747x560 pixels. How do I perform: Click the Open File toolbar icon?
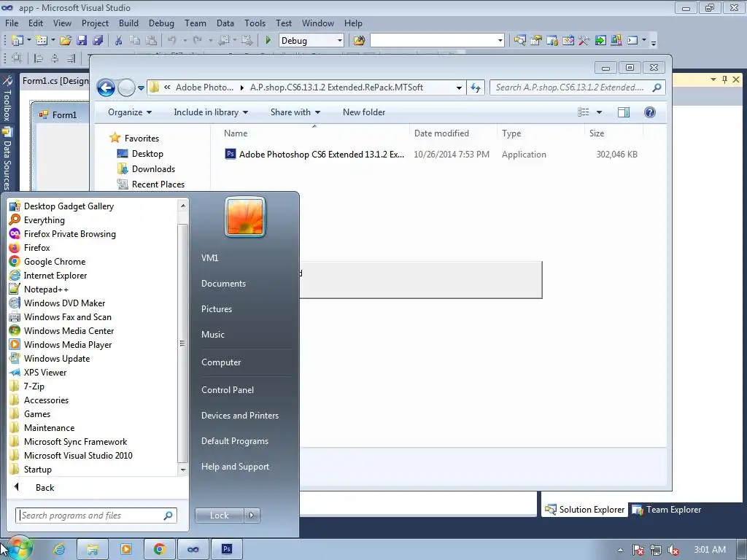coord(66,41)
